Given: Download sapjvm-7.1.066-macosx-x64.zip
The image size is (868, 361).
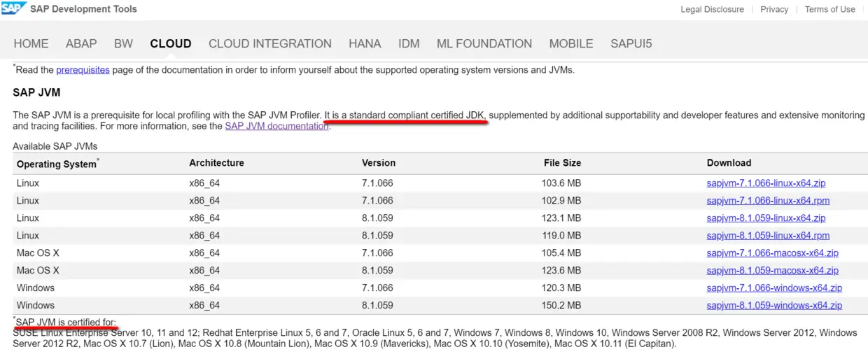Looking at the screenshot, I should coord(772,253).
